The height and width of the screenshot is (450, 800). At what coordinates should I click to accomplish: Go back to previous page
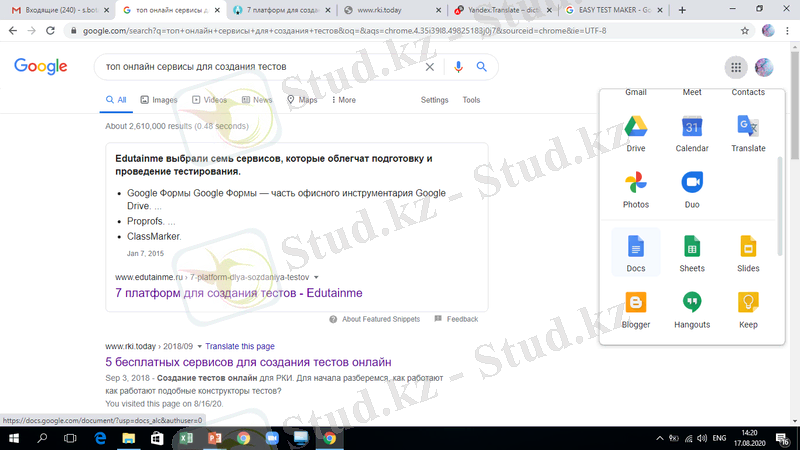click(x=13, y=31)
